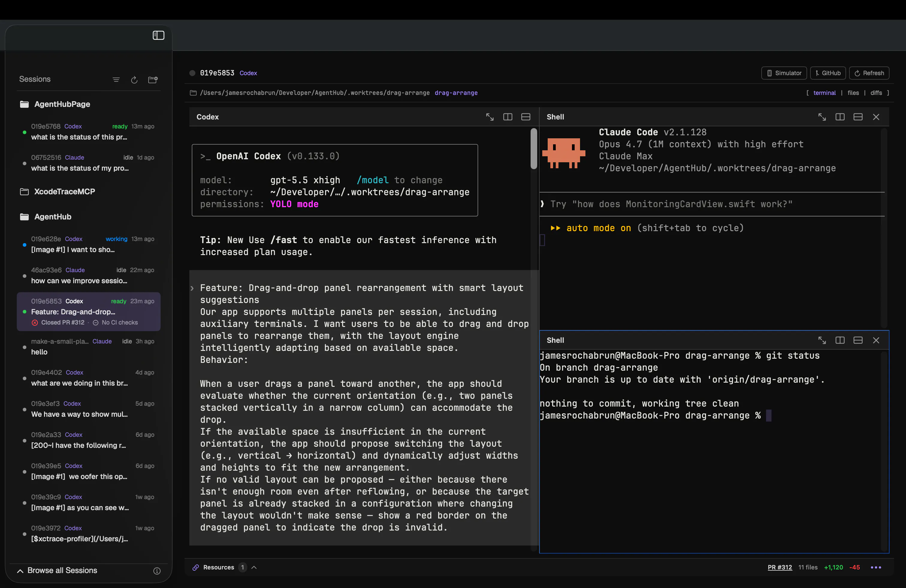This screenshot has width=906, height=588.
Task: Switch to the files view tab
Action: pyautogui.click(x=853, y=93)
